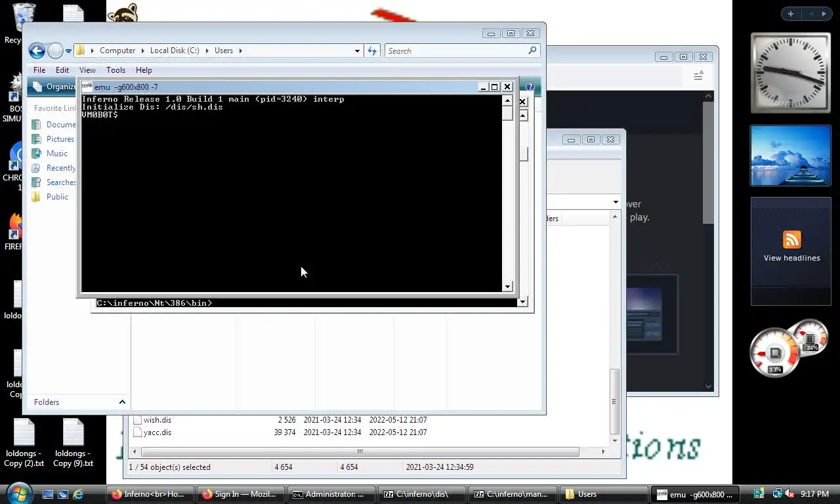Click the orange RSS feed icon
This screenshot has height=504, width=840.
click(x=792, y=240)
